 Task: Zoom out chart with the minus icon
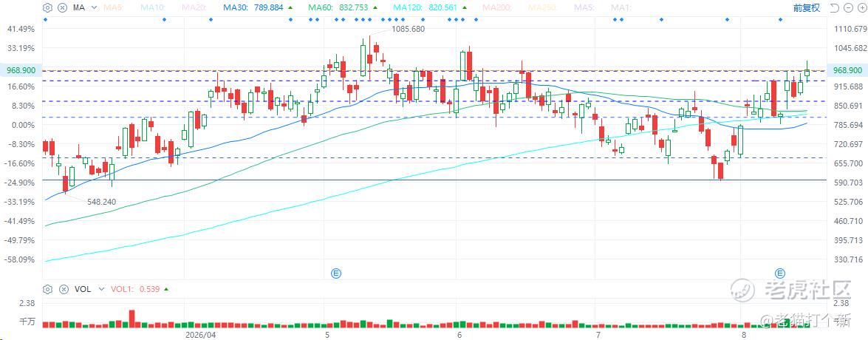[850, 7]
